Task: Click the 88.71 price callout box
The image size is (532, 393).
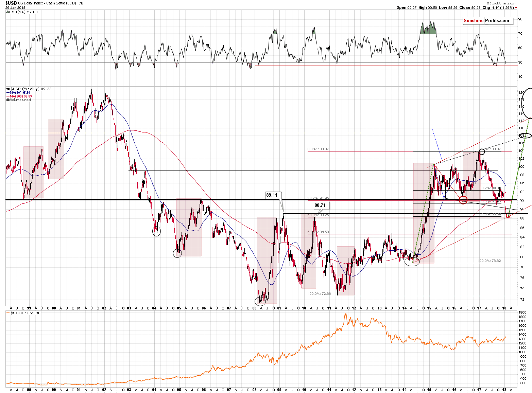Action: click(320, 205)
